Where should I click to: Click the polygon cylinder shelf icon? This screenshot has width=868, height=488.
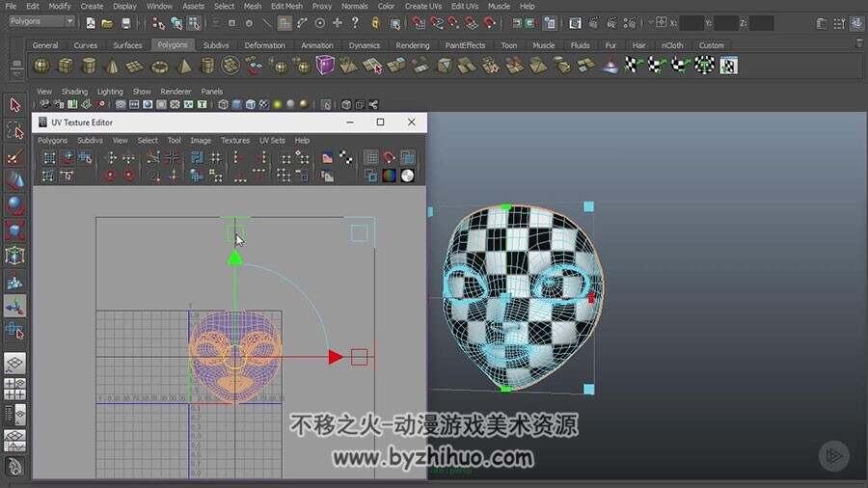[89, 66]
